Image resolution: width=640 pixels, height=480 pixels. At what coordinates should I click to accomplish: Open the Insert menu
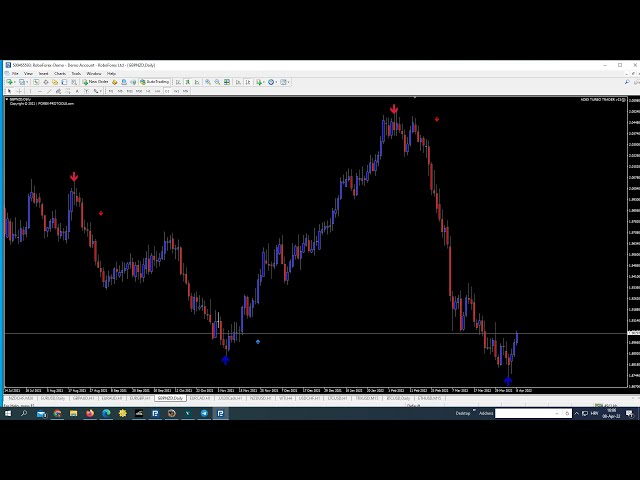tap(43, 73)
